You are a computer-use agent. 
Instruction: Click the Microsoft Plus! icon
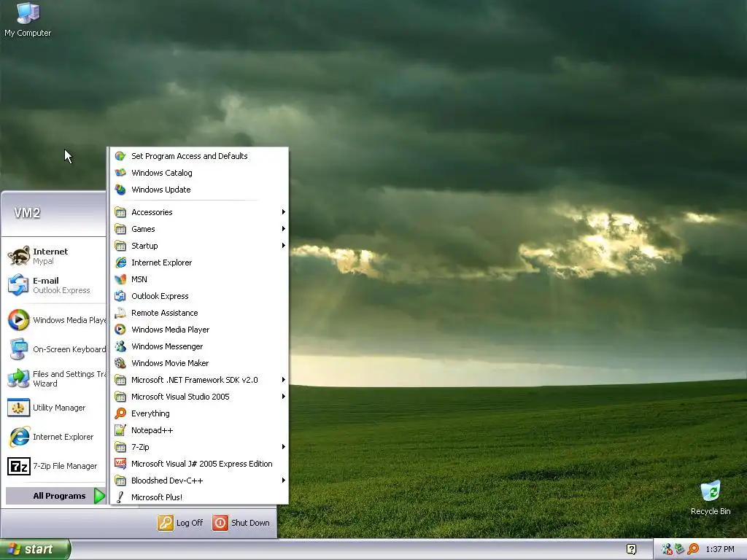pyautogui.click(x=120, y=497)
